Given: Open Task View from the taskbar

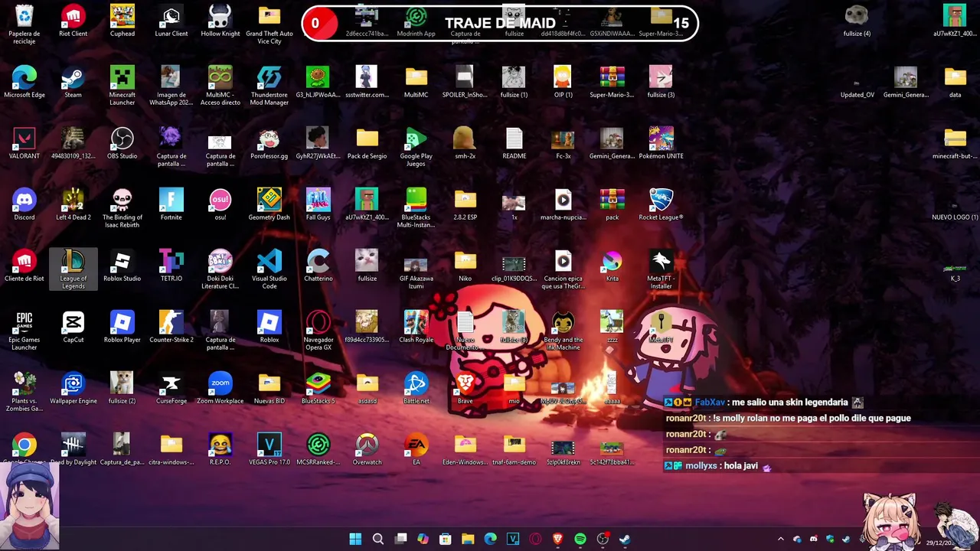Looking at the screenshot, I should (400, 540).
